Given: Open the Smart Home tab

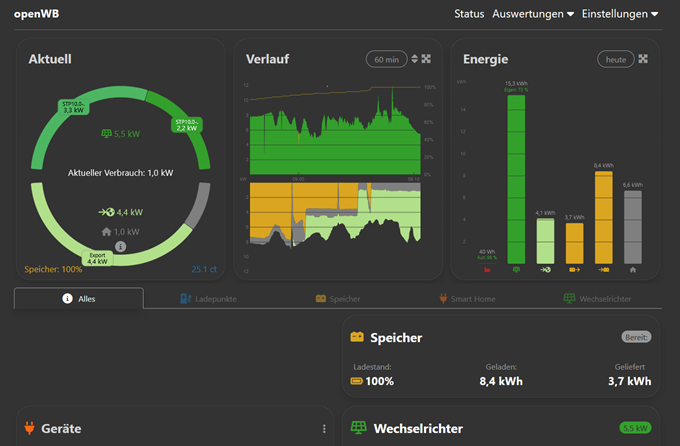Looking at the screenshot, I should click(467, 298).
